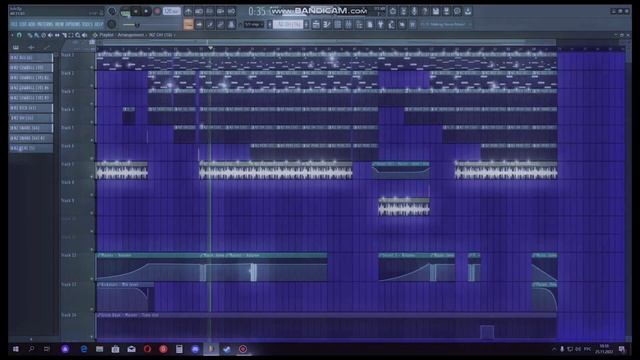Open the Piano roll icon

click(327, 25)
